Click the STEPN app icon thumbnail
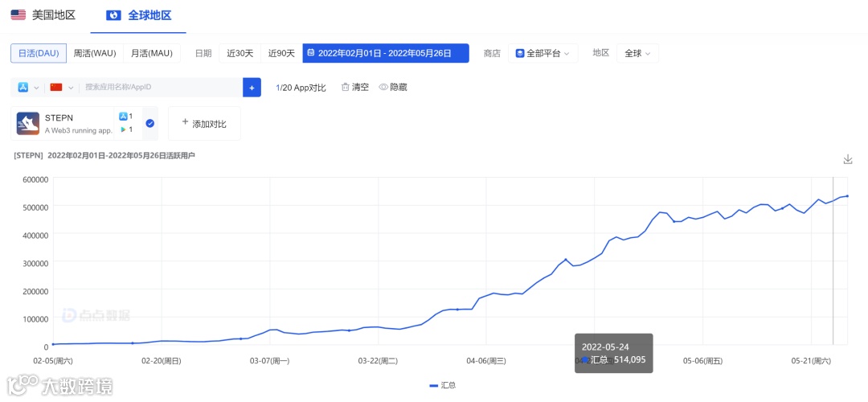The height and width of the screenshot is (402, 868). point(27,124)
